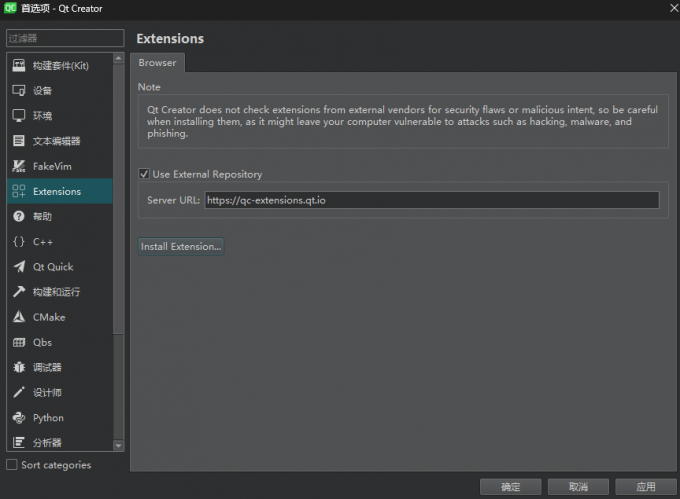Select the 设备 devices icon in sidebar
680x499 pixels.
point(18,90)
